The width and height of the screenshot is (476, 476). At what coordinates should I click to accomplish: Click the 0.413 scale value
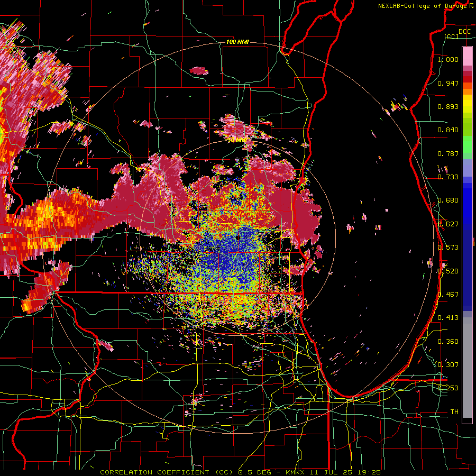point(448,318)
